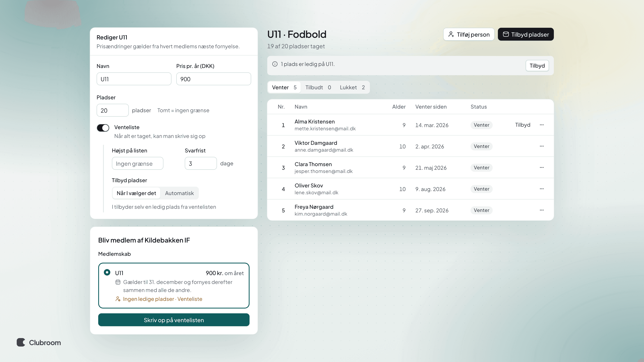644x362 pixels.
Task: Switch to the Lukket tab
Action: click(x=352, y=87)
